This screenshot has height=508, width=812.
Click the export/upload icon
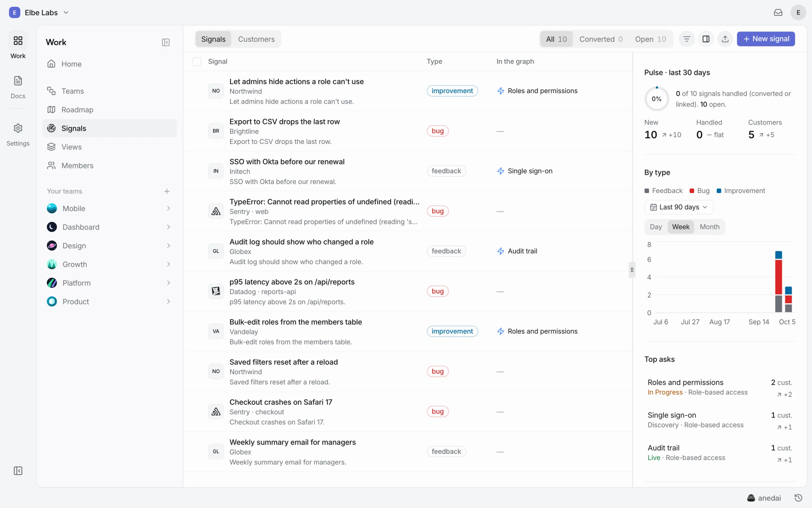(725, 39)
